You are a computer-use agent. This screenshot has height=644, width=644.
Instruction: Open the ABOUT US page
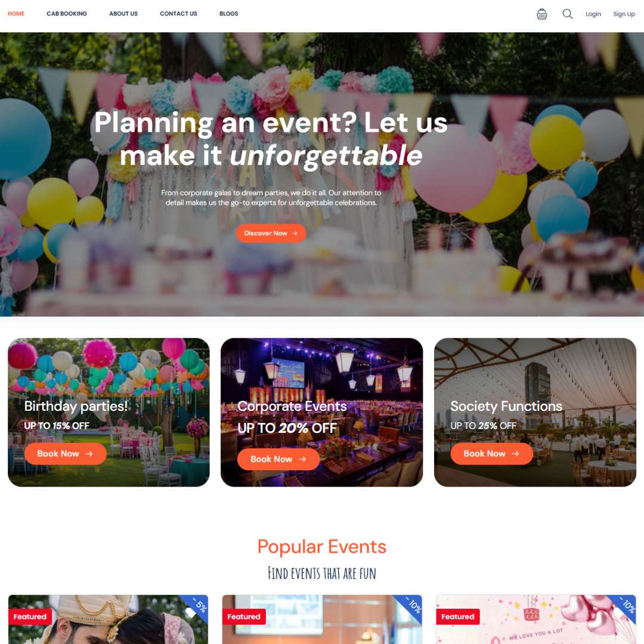click(x=123, y=14)
